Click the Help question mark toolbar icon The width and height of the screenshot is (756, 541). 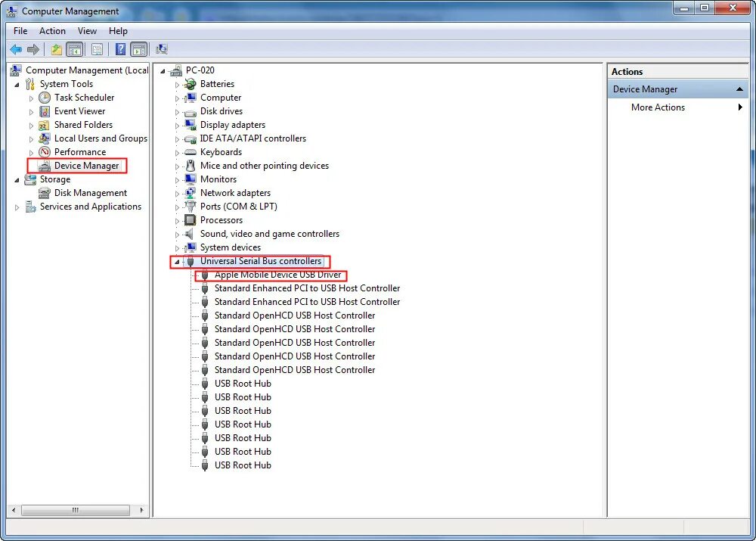(x=120, y=49)
